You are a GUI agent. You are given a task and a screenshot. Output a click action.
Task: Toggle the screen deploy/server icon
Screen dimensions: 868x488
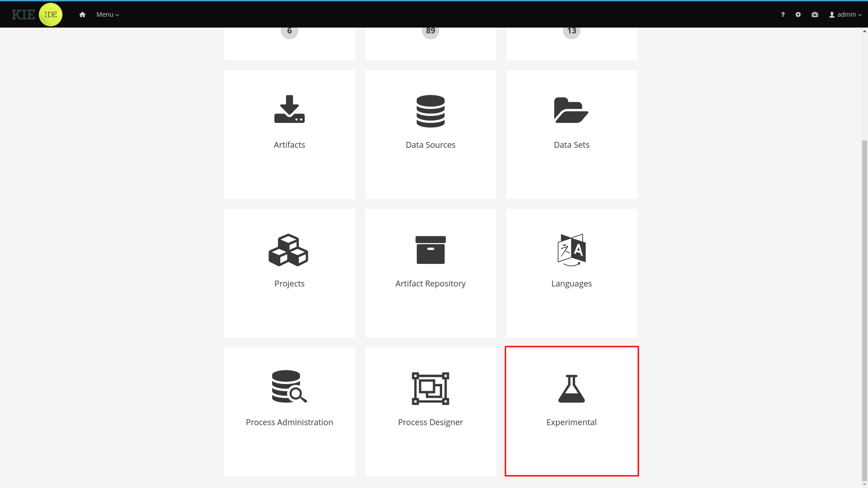point(814,14)
